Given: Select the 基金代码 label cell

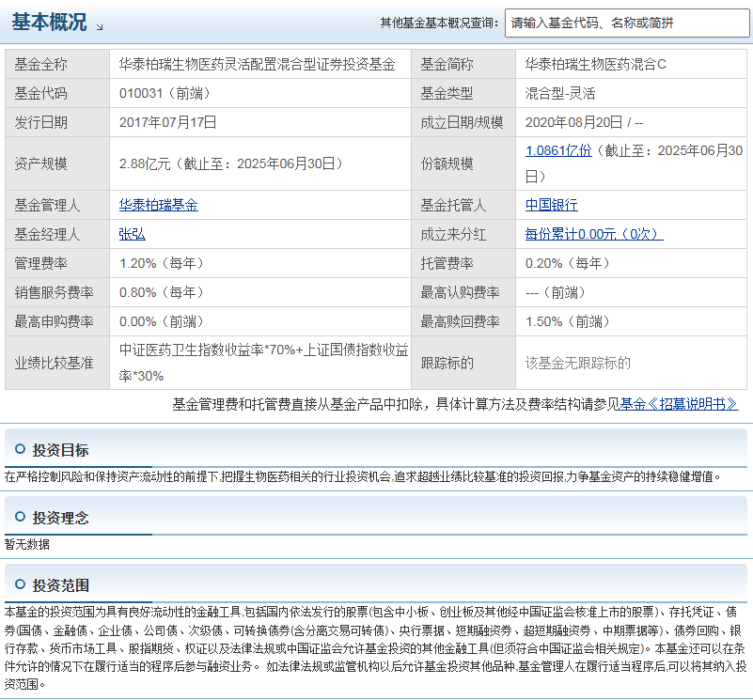Looking at the screenshot, I should (57, 93).
